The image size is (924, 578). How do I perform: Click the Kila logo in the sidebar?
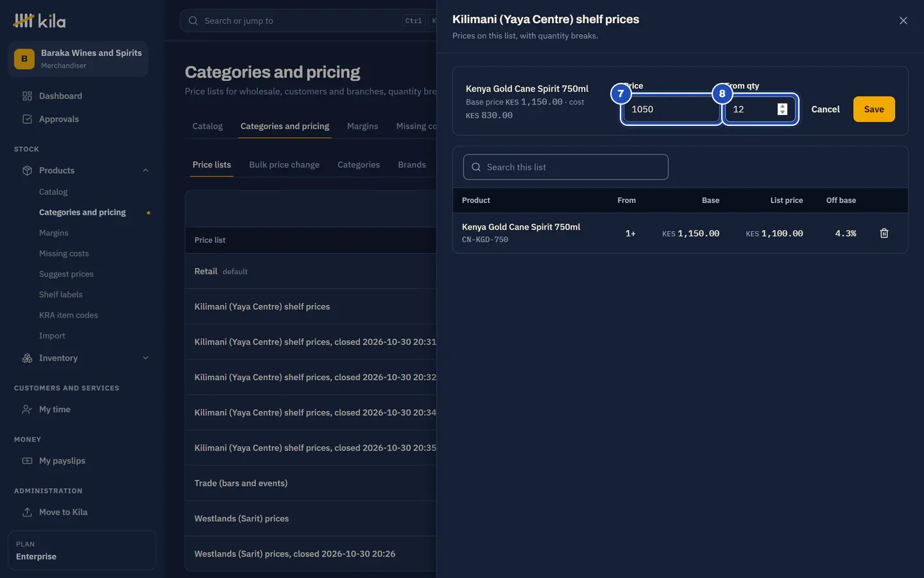coord(39,21)
